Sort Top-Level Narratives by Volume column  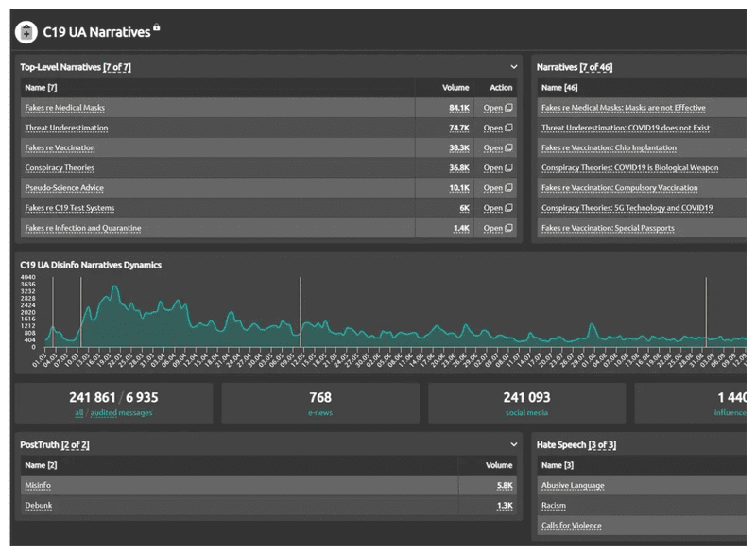click(455, 88)
